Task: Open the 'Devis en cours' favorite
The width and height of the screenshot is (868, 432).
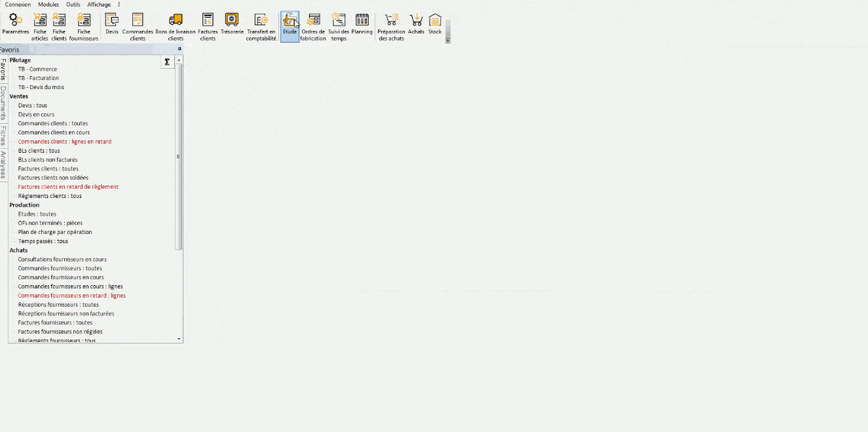Action: 36,114
